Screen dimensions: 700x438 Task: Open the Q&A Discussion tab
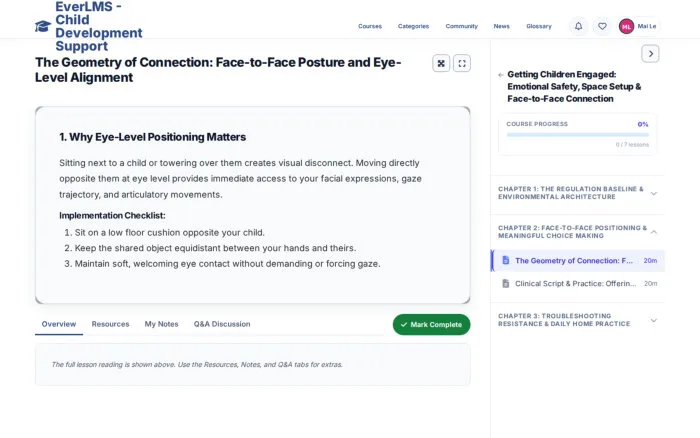click(x=222, y=324)
